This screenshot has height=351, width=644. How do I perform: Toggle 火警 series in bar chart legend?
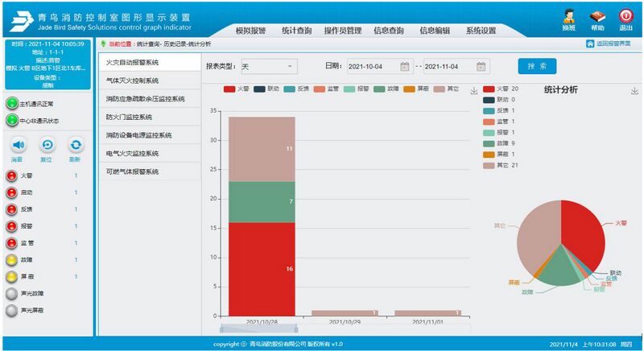point(237,88)
